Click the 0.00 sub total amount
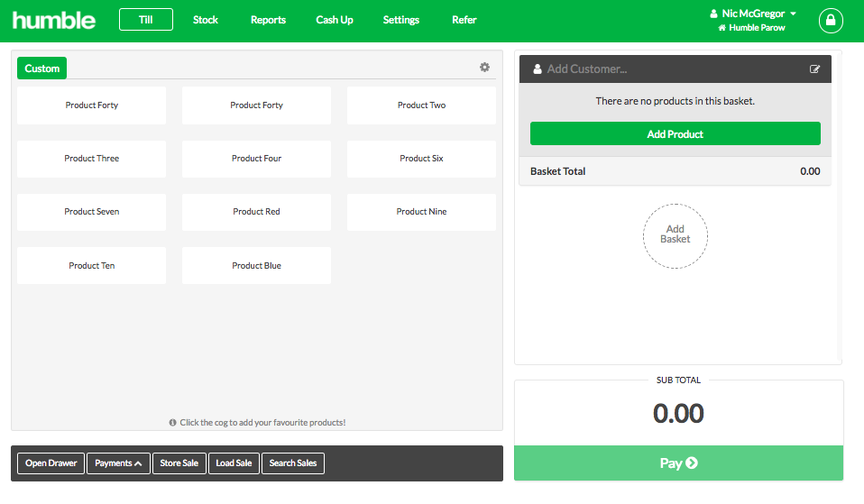Screen dimensions: 864x504 (x=678, y=413)
